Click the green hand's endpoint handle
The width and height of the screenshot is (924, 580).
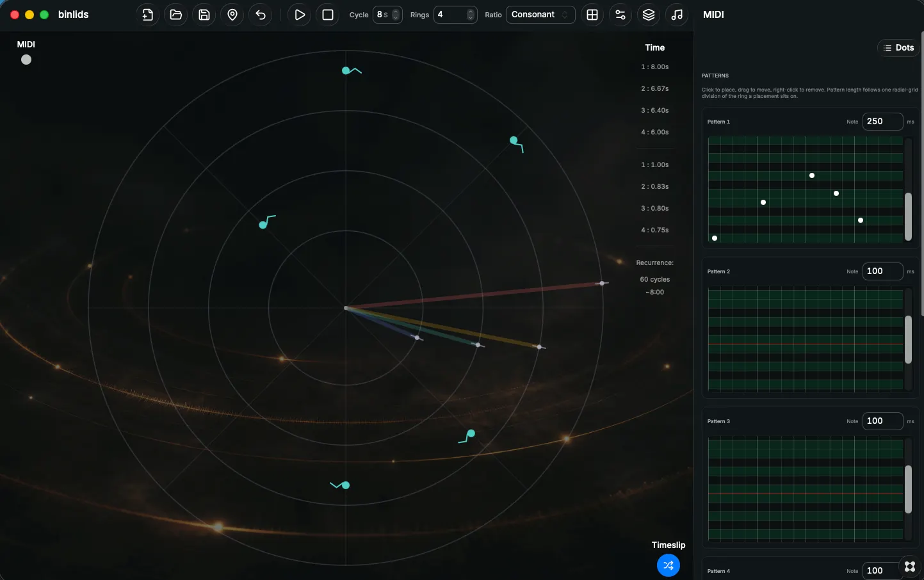[x=478, y=345]
